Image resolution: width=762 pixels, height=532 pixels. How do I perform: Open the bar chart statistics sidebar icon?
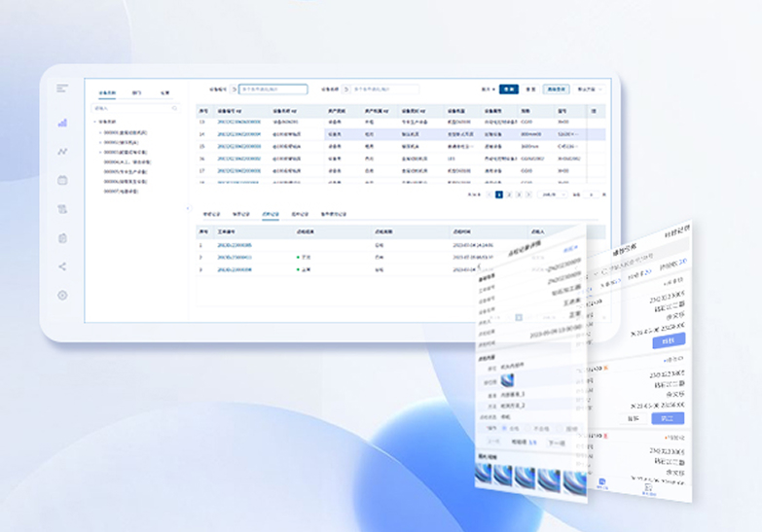[x=62, y=124]
